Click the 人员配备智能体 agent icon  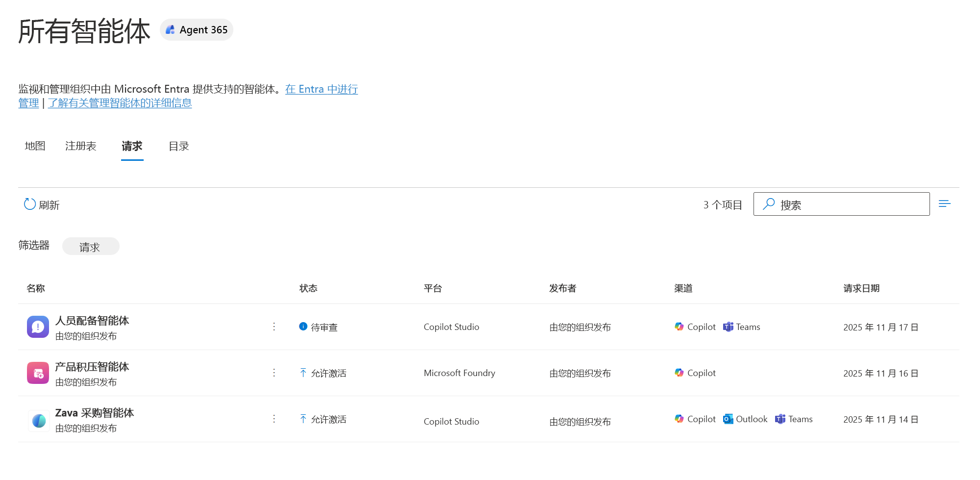(x=38, y=327)
